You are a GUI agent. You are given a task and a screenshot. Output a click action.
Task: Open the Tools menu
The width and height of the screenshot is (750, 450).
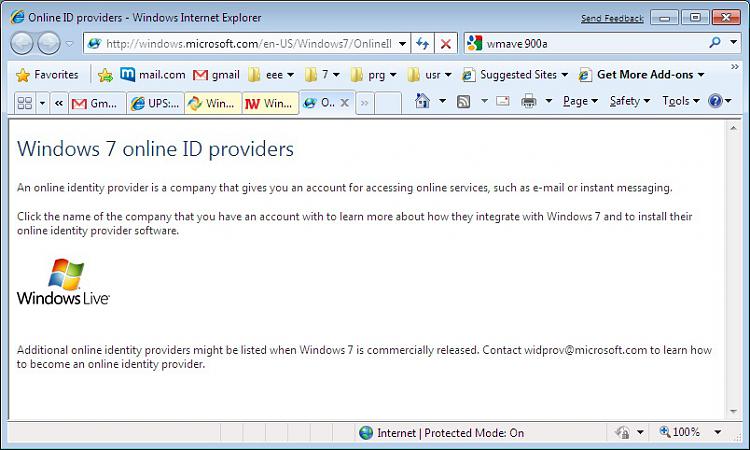[680, 101]
